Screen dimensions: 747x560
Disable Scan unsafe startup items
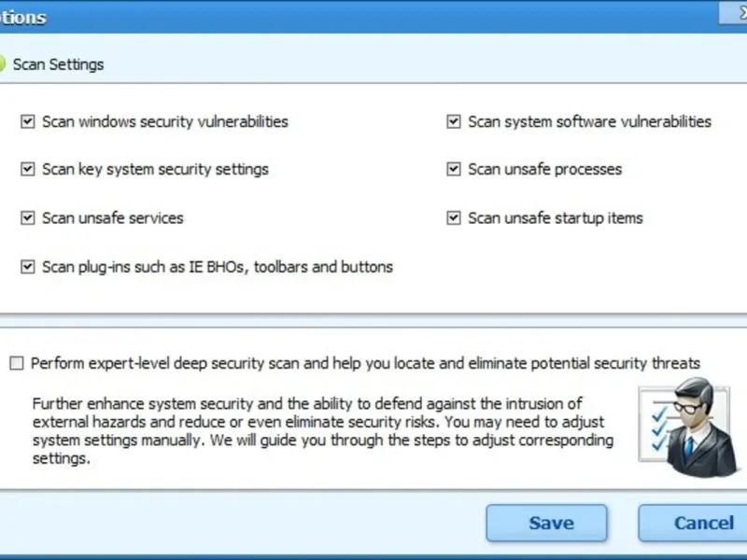[454, 218]
